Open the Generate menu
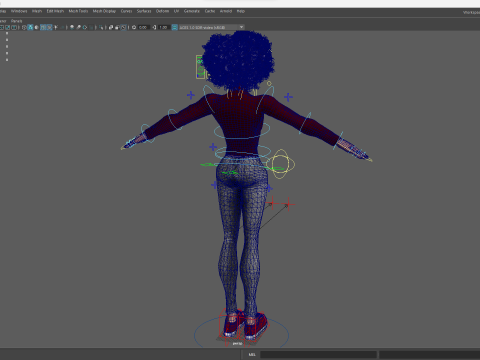The height and width of the screenshot is (360, 480). pyautogui.click(x=192, y=11)
